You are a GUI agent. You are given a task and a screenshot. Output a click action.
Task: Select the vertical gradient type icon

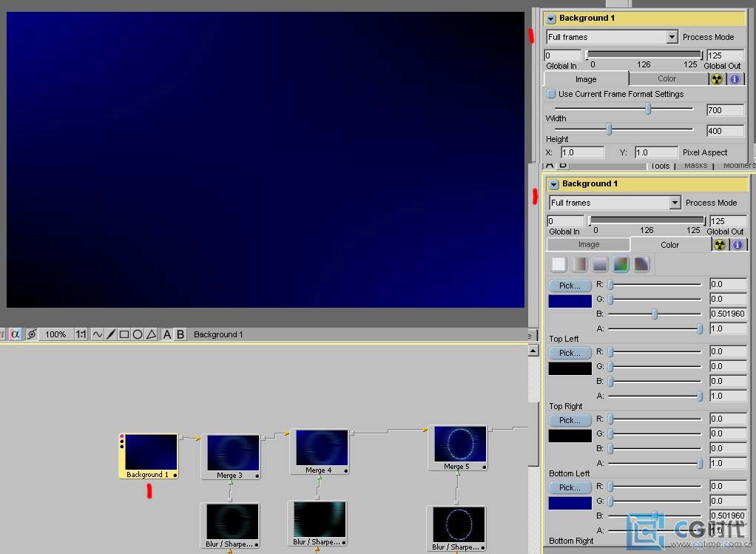pyautogui.click(x=600, y=264)
